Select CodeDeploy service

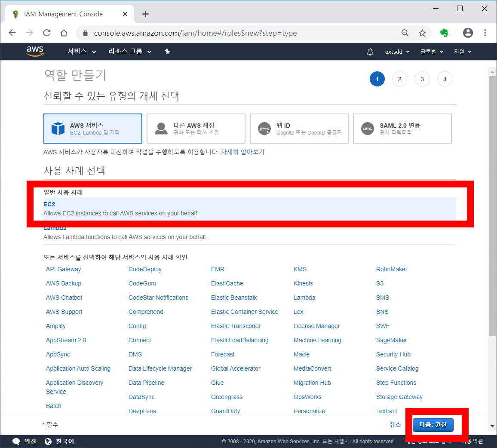145,269
